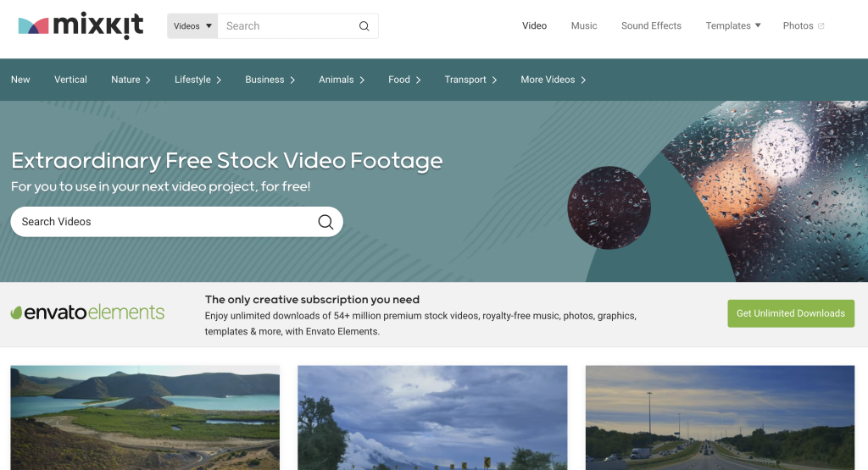Expand the More Videos menu

[x=553, y=80]
